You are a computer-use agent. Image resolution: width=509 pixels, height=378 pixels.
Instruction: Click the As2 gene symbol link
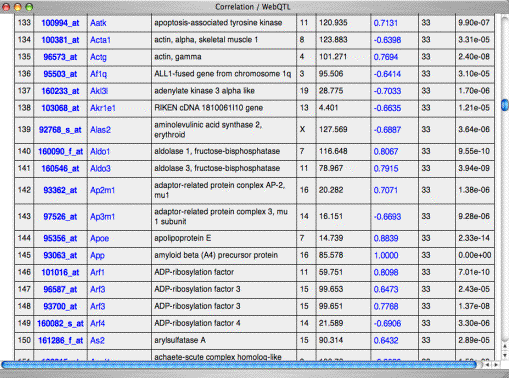(97, 340)
